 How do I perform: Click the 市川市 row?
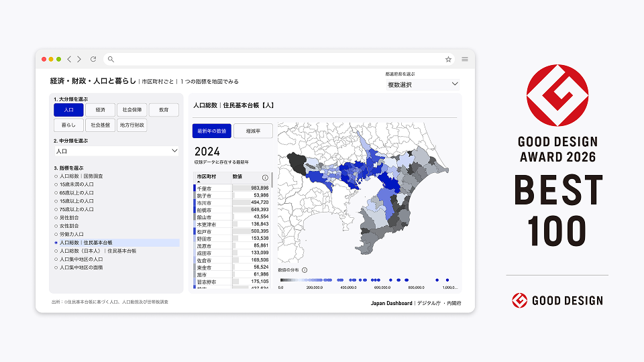click(231, 202)
